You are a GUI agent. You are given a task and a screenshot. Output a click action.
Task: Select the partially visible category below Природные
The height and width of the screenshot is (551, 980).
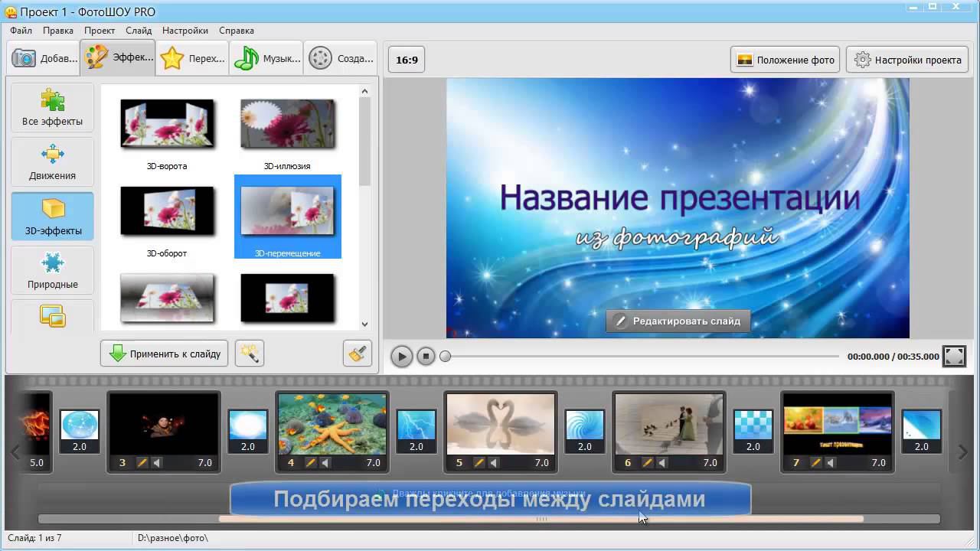pyautogui.click(x=52, y=316)
